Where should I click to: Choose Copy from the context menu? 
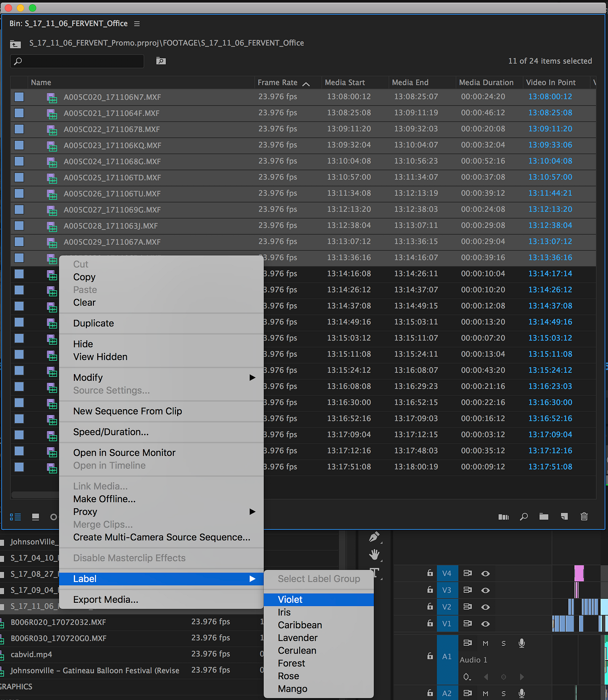pyautogui.click(x=161, y=277)
